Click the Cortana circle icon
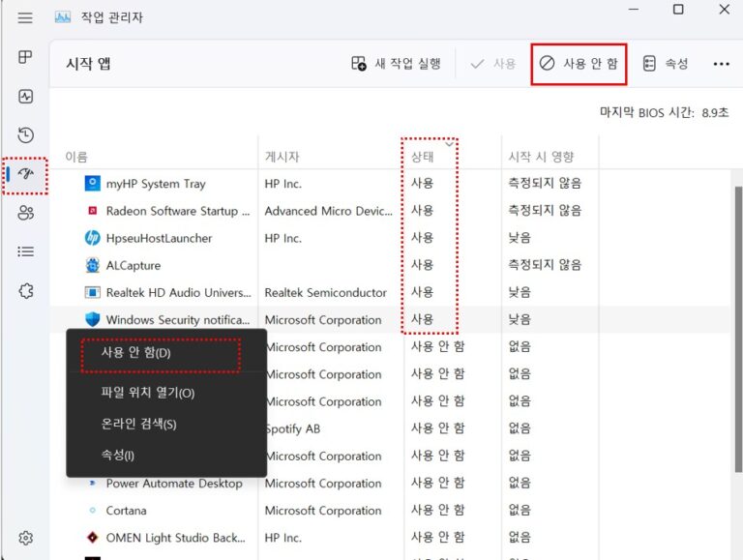This screenshot has height=560, width=743. (93, 511)
